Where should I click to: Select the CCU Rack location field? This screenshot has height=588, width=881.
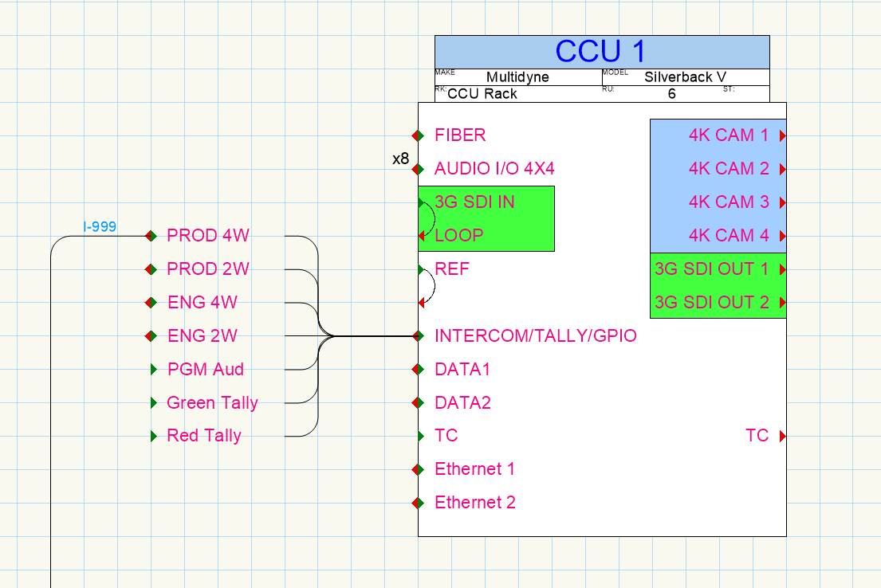(x=482, y=94)
